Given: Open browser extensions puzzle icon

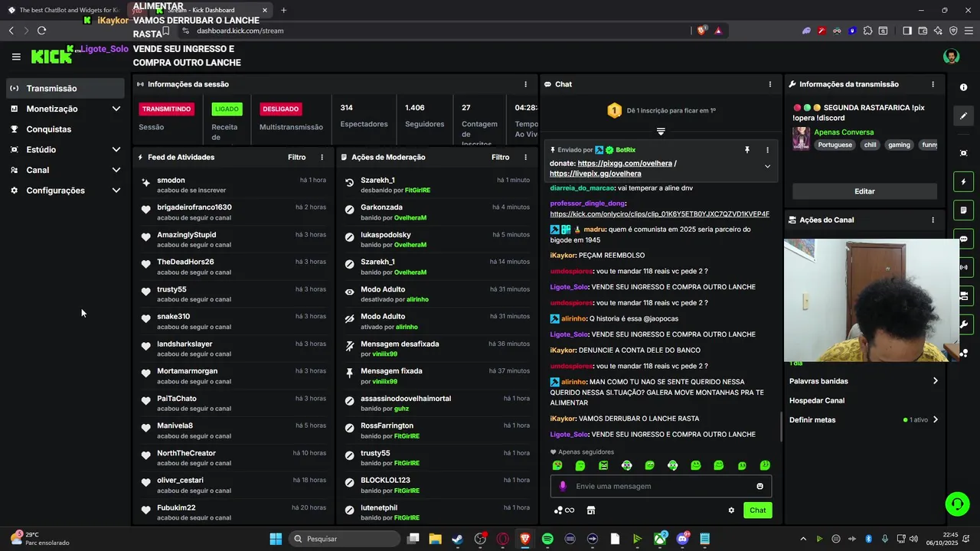Looking at the screenshot, I should coord(867,31).
